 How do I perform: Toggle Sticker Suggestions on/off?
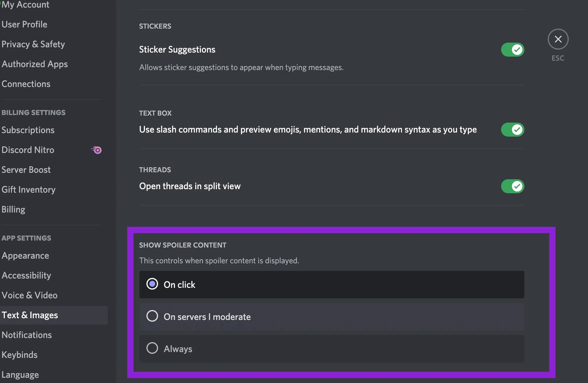pyautogui.click(x=512, y=49)
